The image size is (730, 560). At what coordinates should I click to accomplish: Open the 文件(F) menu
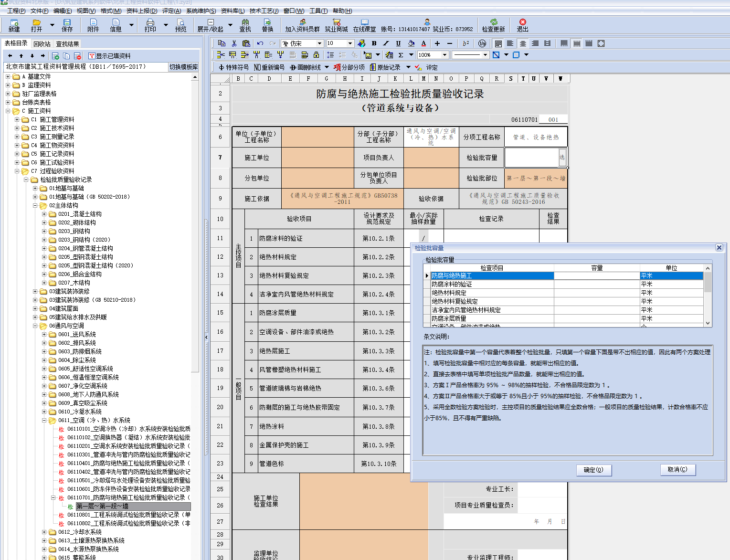39,11
